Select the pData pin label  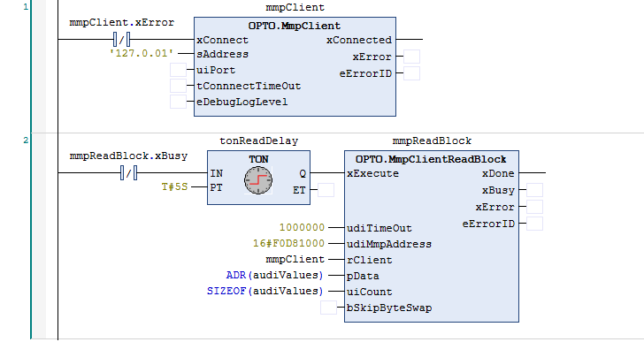tap(363, 276)
